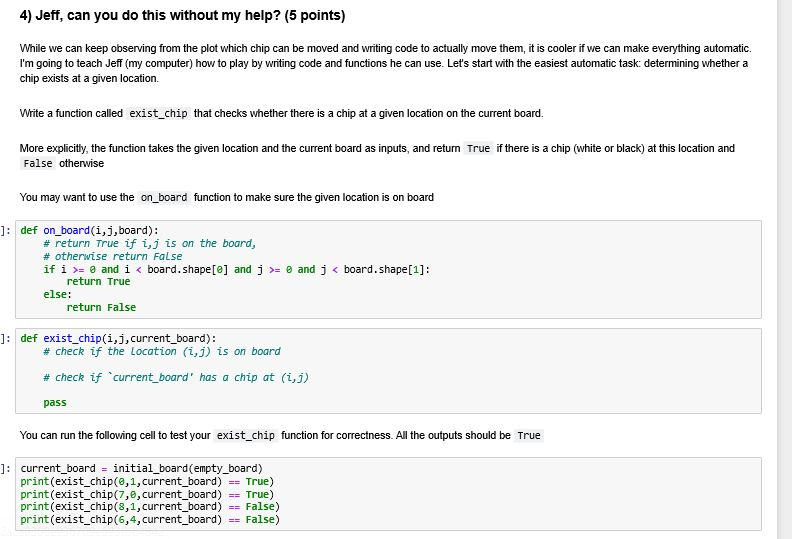Click the "def exist_chip(i,j,current_board):" line
The image size is (792, 539).
click(118, 338)
